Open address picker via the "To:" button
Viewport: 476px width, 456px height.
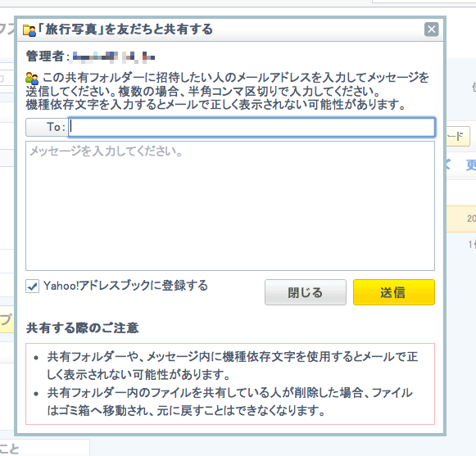(x=47, y=127)
